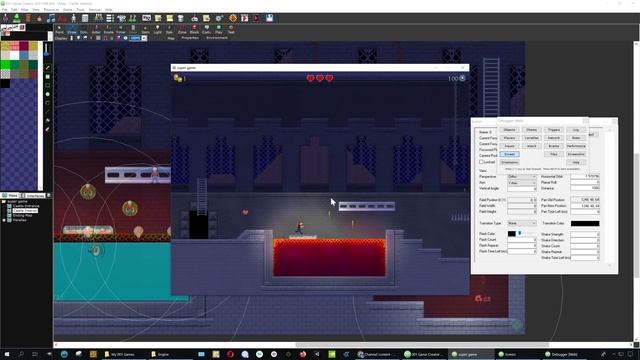The width and height of the screenshot is (640, 360).
Task: Click the Performance button in Debugger
Action: pos(576,146)
